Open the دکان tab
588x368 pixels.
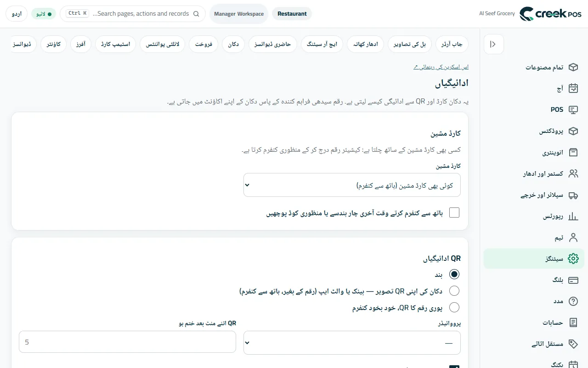pyautogui.click(x=233, y=44)
